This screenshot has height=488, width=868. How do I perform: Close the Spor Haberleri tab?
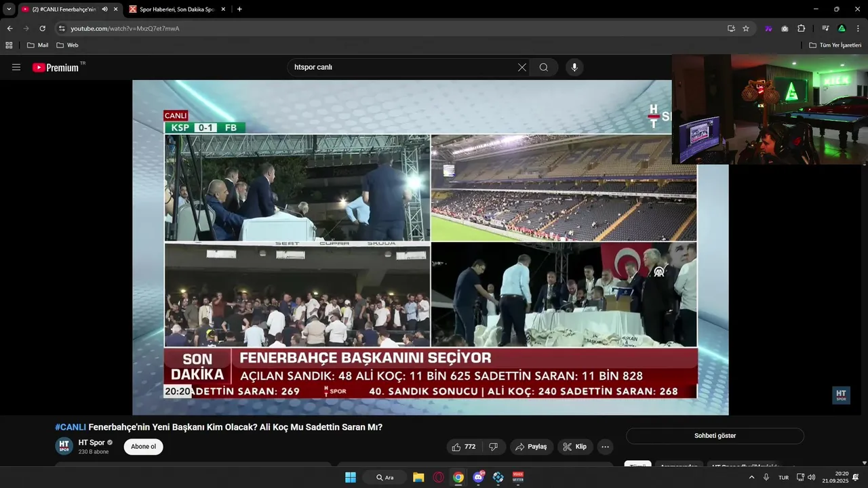(x=223, y=9)
